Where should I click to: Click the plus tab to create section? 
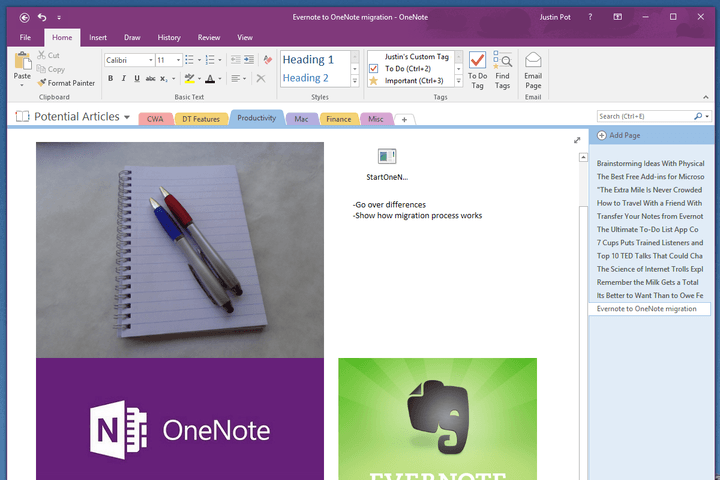click(x=405, y=119)
